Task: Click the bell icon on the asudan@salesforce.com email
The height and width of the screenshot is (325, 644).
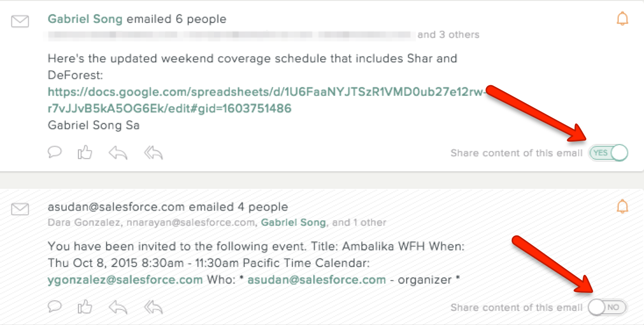Action: tap(622, 206)
